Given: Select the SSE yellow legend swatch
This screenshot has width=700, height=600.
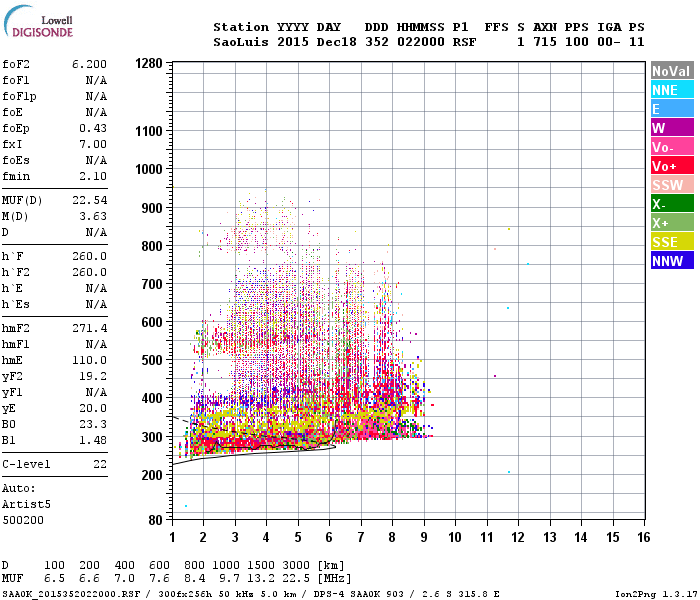Looking at the screenshot, I should click(672, 242).
